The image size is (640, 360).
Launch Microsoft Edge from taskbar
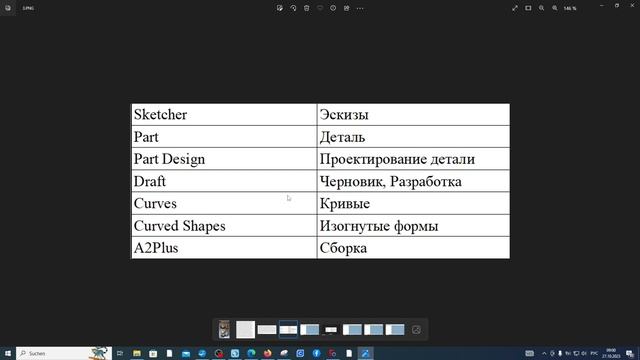coord(251,353)
